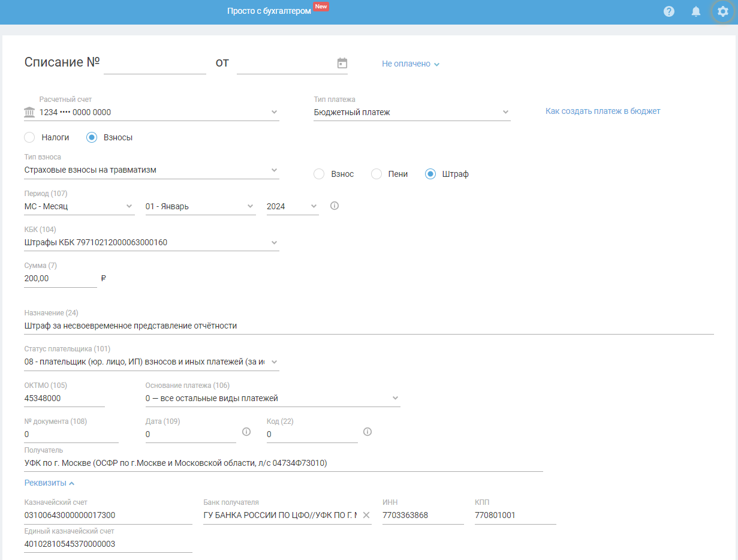Open Просто с бухгалтером in header
The height and width of the screenshot is (560, 738).
click(269, 11)
